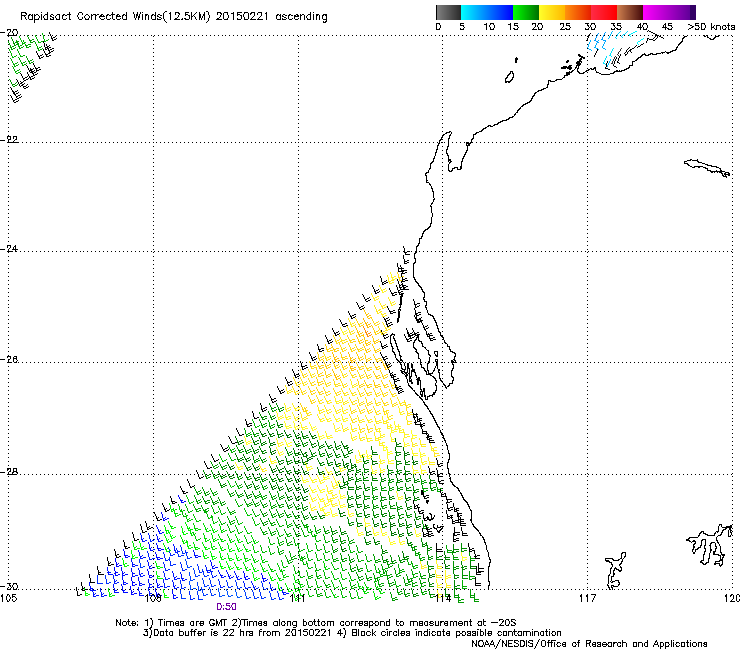740x650 pixels.
Task: Click the ">50 knots" legend label
Action: pos(711,27)
